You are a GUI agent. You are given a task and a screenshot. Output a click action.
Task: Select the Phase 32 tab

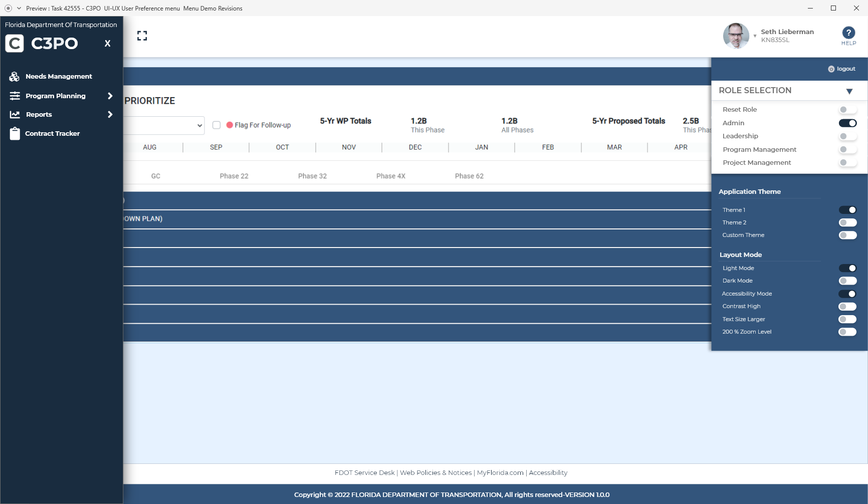pos(312,176)
